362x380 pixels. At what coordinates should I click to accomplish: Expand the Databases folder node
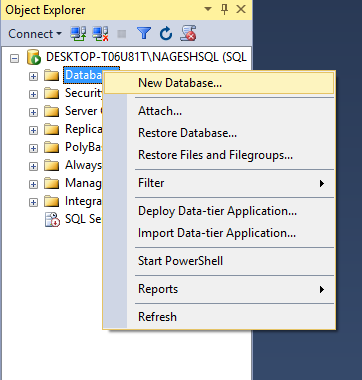(x=33, y=76)
